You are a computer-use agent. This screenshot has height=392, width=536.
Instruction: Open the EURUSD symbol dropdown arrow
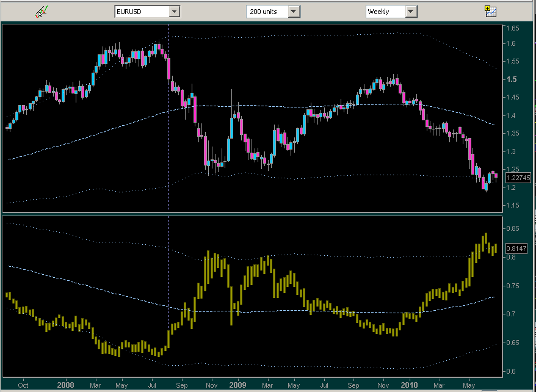coord(175,12)
